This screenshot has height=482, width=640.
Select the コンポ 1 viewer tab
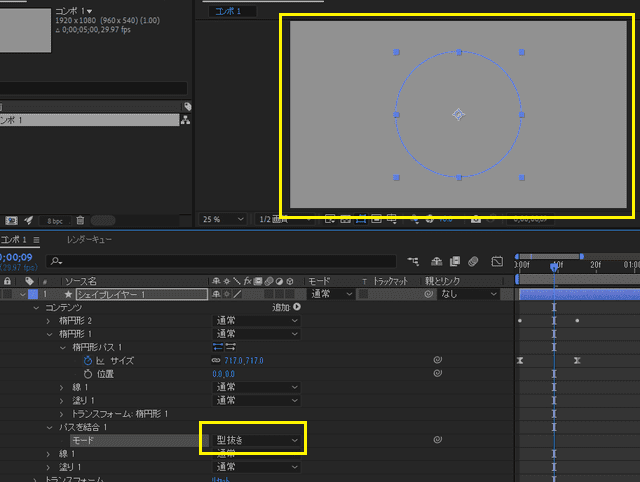pyautogui.click(x=228, y=11)
